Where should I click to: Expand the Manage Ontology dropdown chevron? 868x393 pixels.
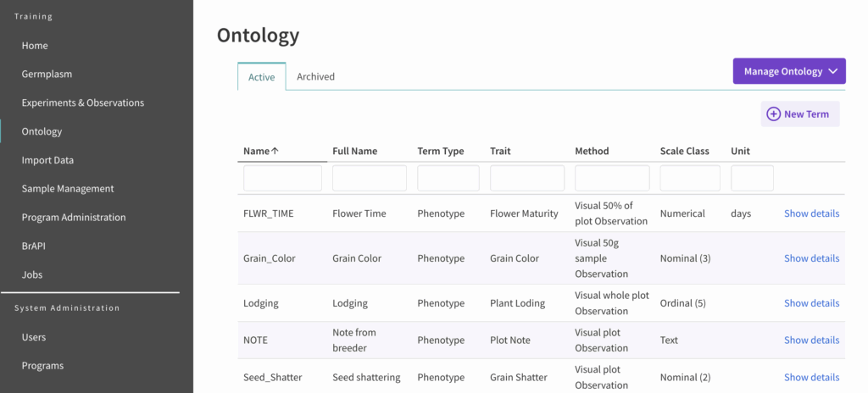point(833,72)
